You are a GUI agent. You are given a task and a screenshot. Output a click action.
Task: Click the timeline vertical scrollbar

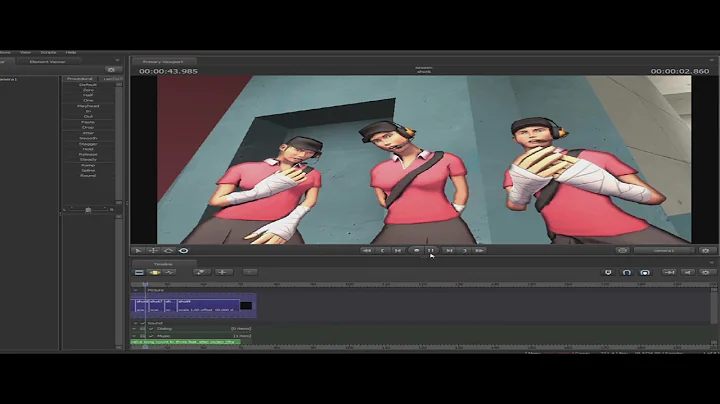pos(714,308)
